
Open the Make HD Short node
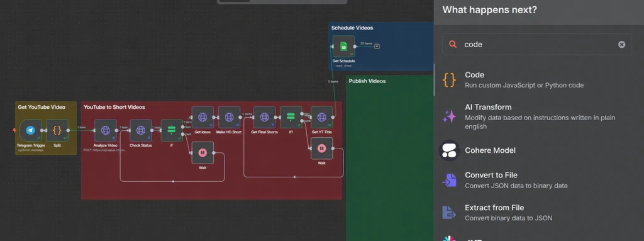229,117
